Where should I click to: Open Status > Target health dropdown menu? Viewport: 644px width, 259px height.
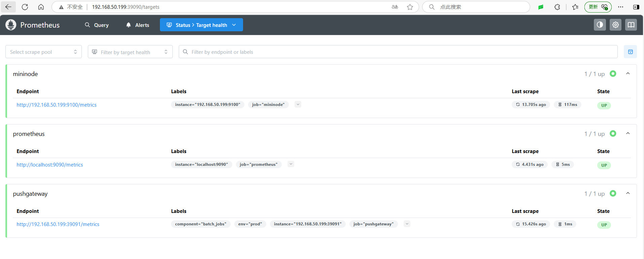[201, 25]
